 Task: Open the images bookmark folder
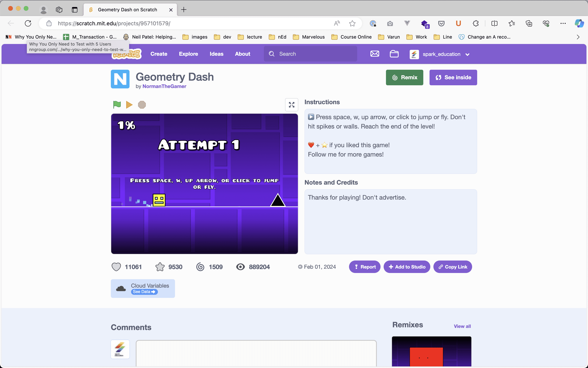(x=195, y=37)
